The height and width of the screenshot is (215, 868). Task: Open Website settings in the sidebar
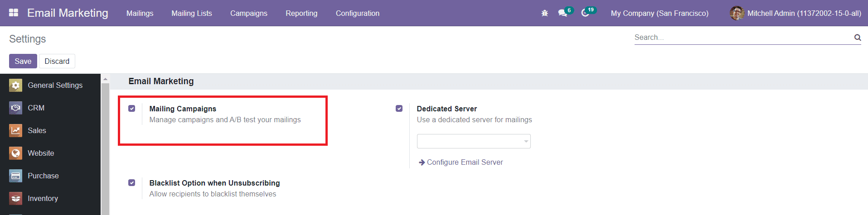[x=41, y=153]
